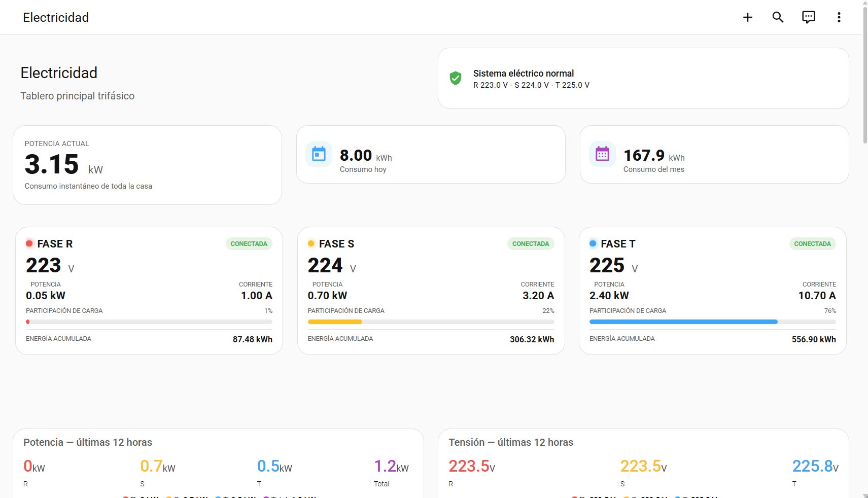Click the 3.20 A current value
Viewport: 868px width, 498px height.
coord(538,296)
